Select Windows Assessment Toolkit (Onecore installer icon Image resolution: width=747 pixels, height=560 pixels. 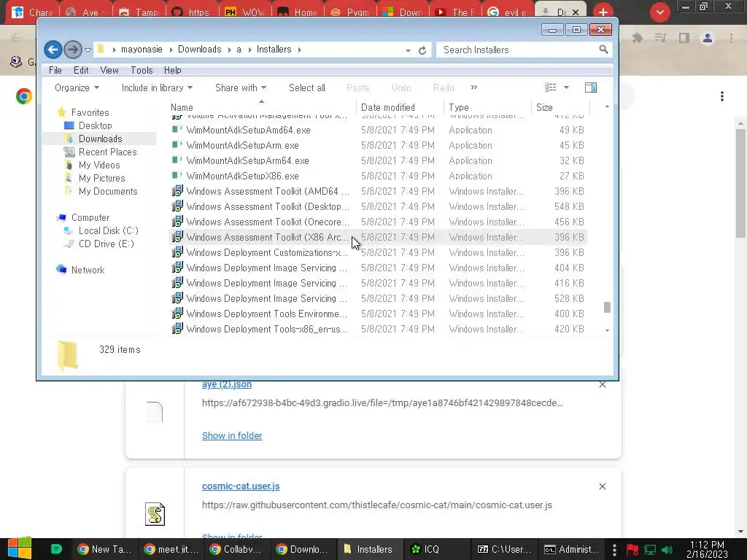177,222
